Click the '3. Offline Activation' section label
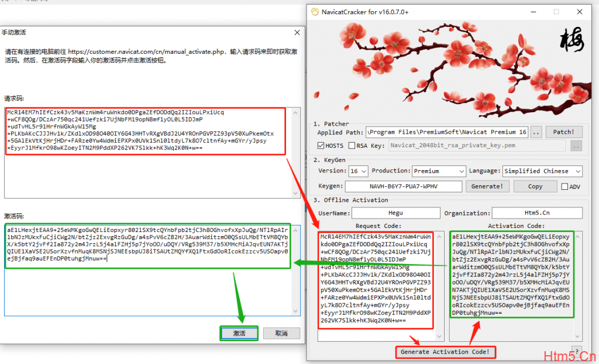This screenshot has height=364, width=599. [x=351, y=200]
